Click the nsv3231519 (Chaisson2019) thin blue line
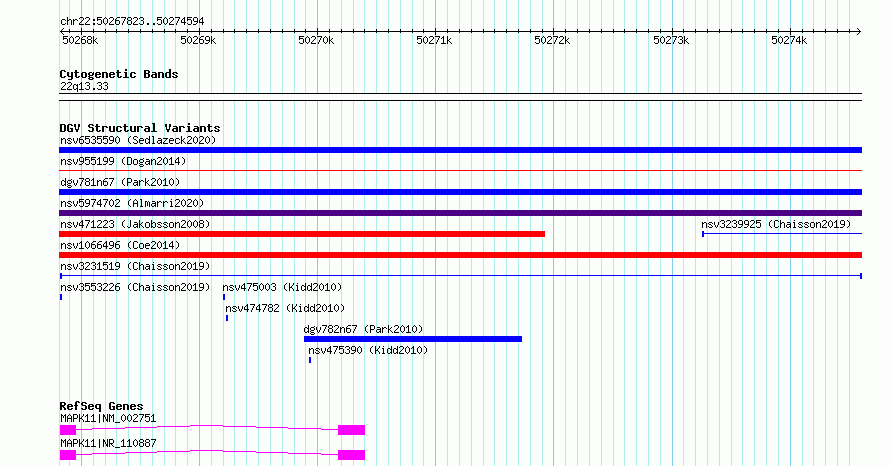Image resolution: width=890 pixels, height=466 pixels. (460, 276)
